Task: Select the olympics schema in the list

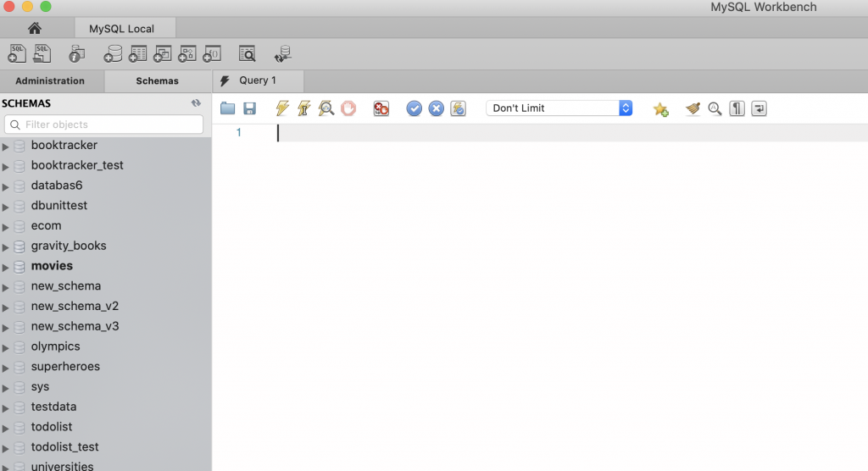Action: click(56, 346)
